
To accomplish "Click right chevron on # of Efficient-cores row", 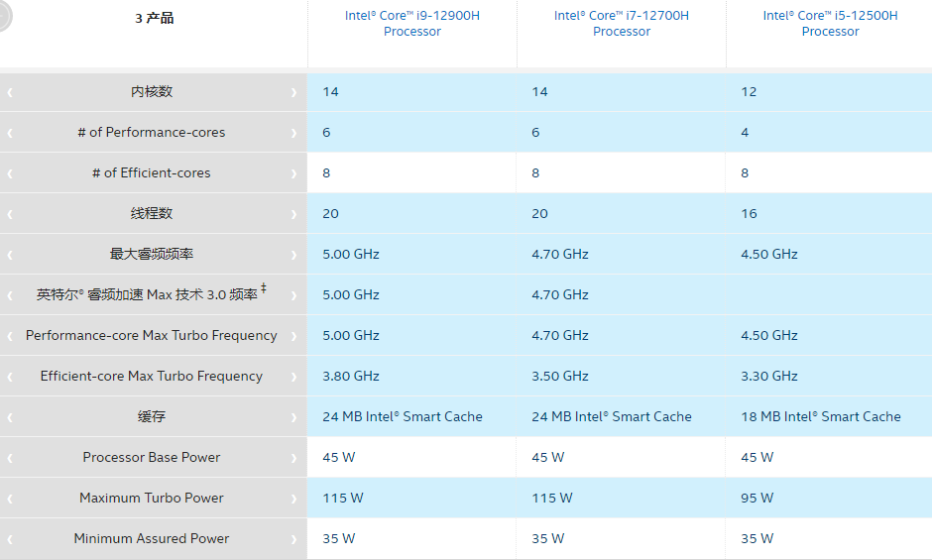I will [293, 173].
